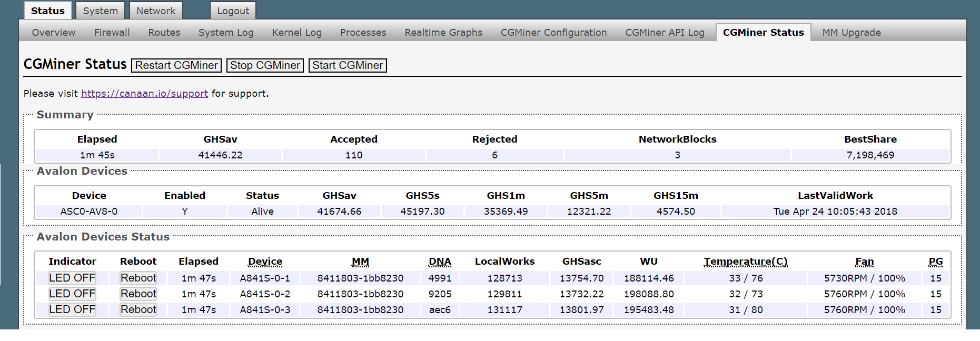Switch to the System tab

point(100,11)
